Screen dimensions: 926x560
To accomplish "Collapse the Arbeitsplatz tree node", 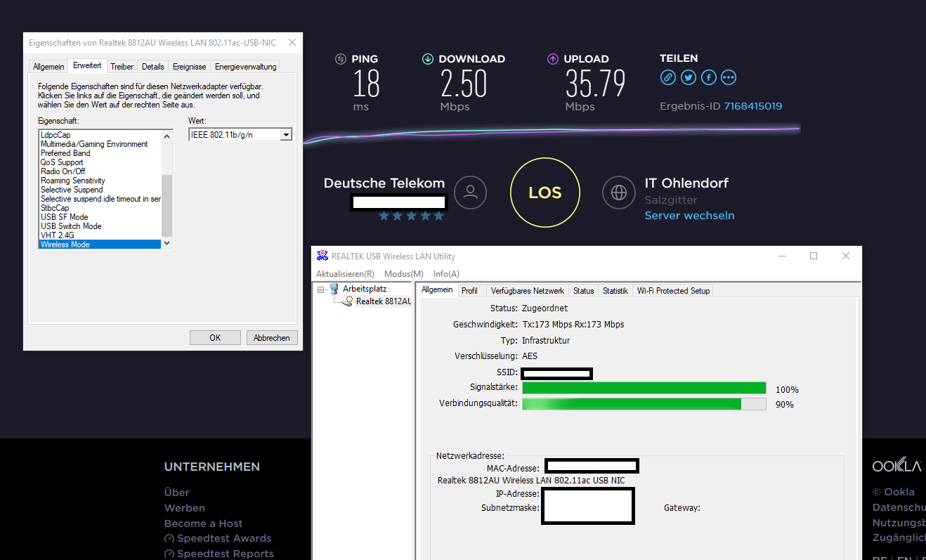I will 321,289.
